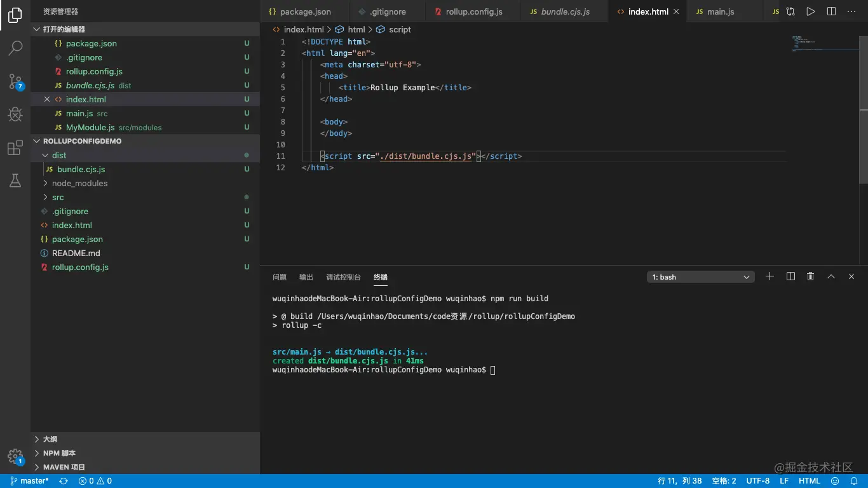Change language mode HTML

coord(810,481)
